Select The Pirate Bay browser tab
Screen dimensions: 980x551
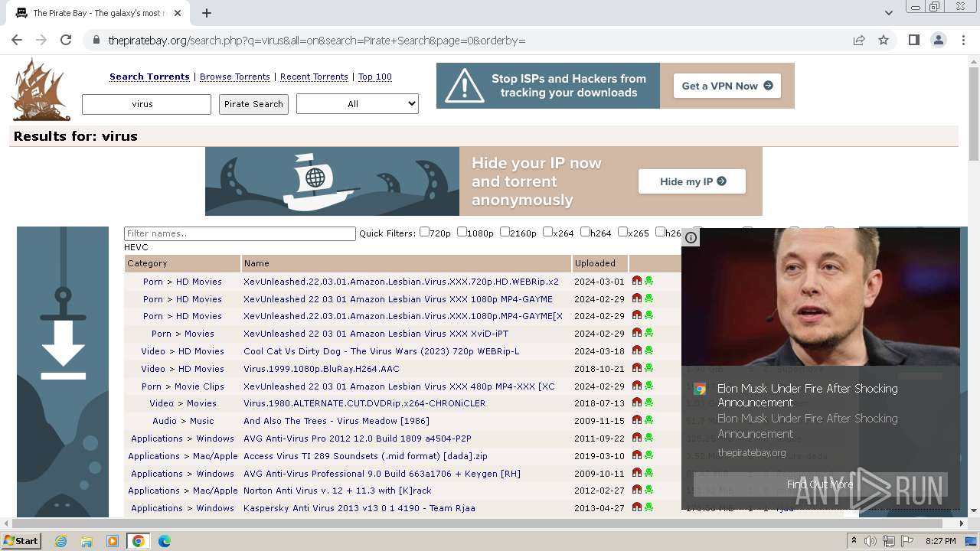[x=97, y=13]
